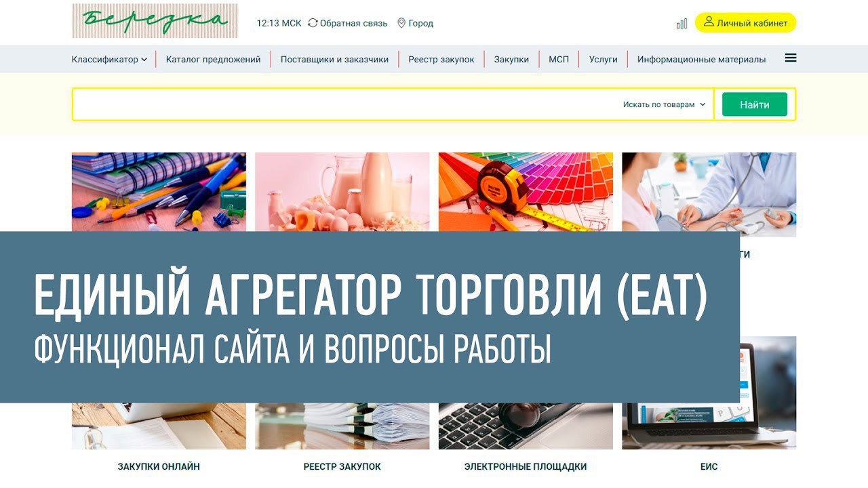Click the ЕИС caption
The width and height of the screenshot is (868, 488).
pyautogui.click(x=709, y=466)
